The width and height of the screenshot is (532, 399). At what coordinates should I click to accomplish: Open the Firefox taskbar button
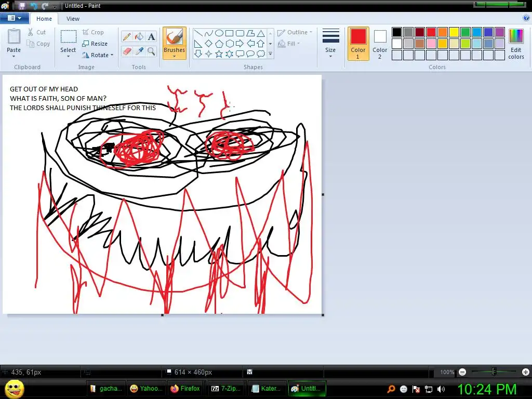185,389
